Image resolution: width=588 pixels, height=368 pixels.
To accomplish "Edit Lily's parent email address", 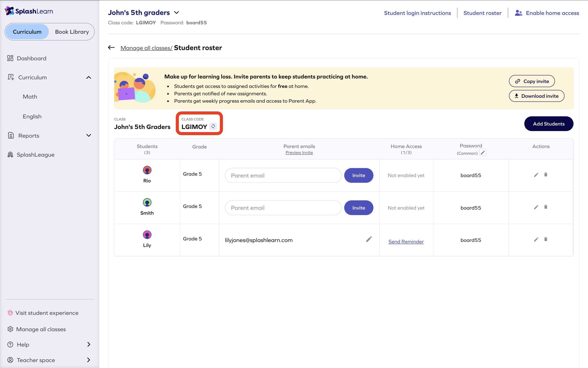I will pos(369,239).
